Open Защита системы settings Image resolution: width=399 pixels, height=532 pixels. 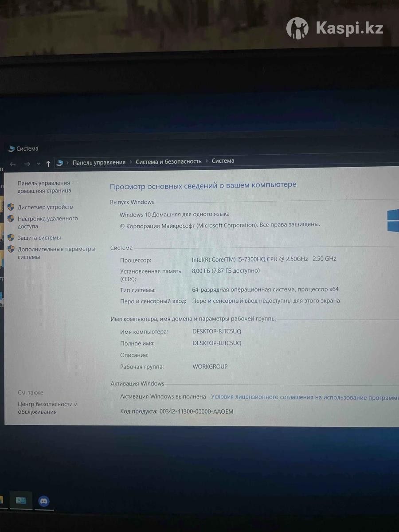39,238
